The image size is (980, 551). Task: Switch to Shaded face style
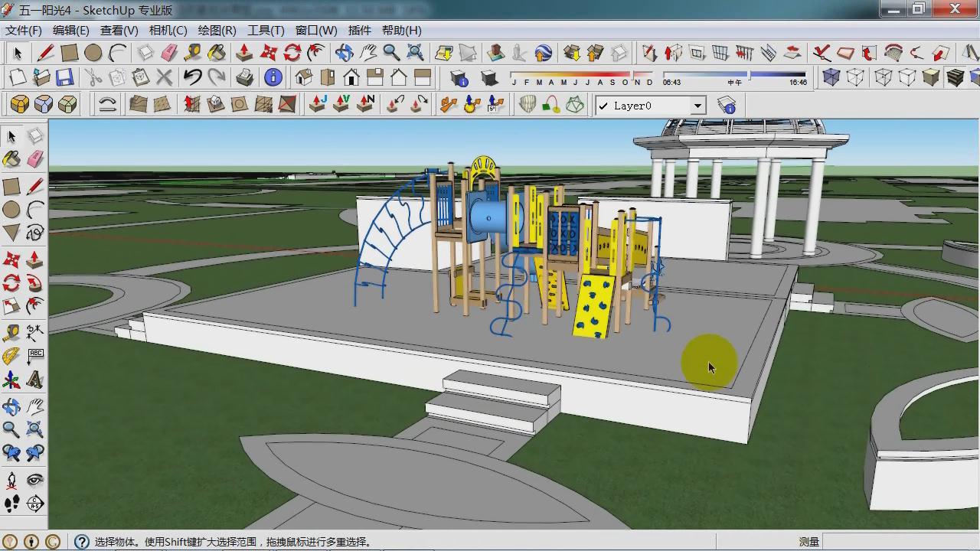(x=931, y=77)
